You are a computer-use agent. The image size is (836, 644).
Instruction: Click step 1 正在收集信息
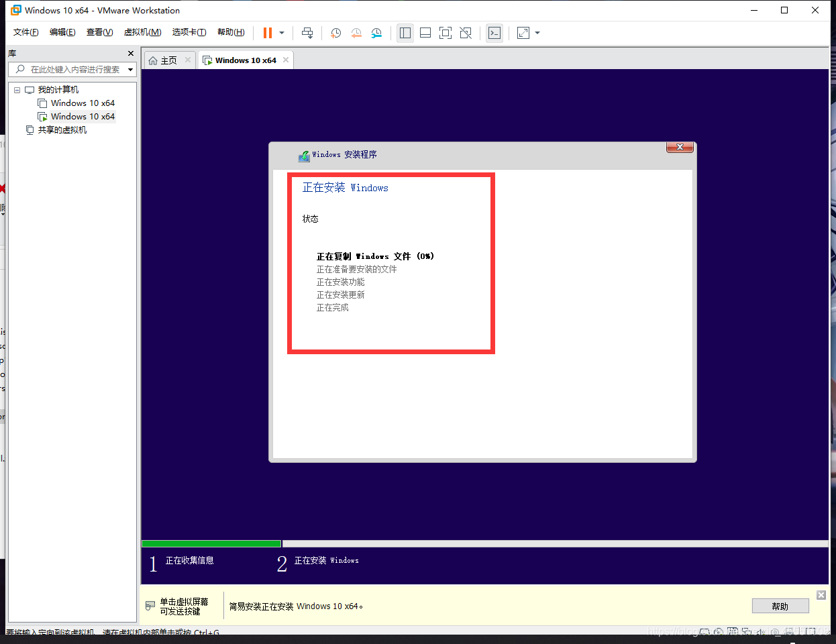tap(182, 563)
